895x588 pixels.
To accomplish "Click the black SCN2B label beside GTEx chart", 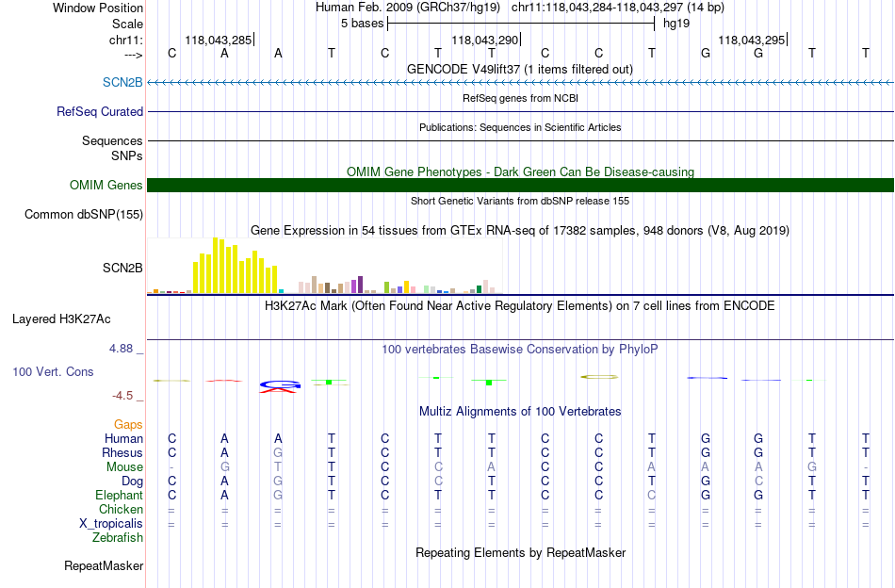I will pos(122,268).
